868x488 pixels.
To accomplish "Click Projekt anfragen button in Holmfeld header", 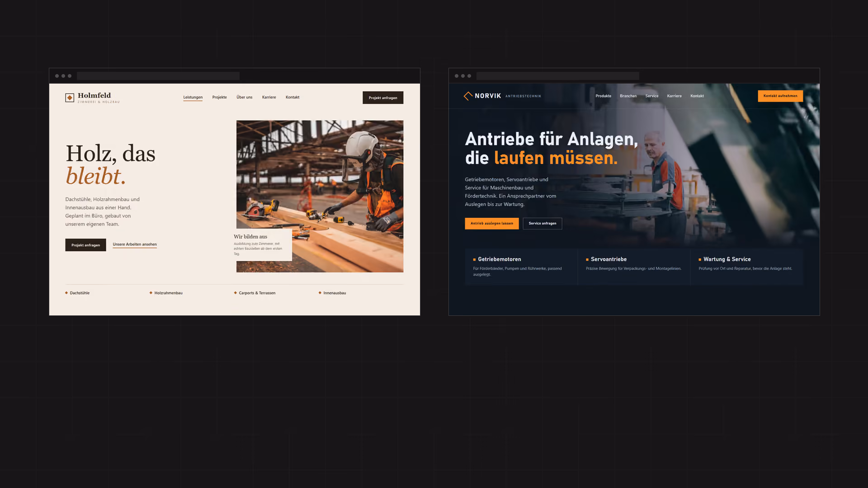I will pos(383,98).
